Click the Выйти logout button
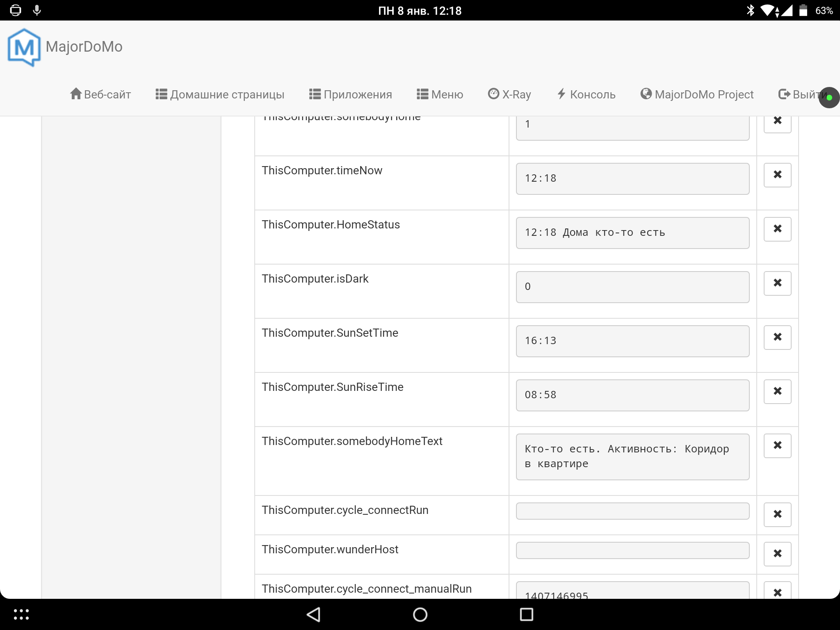Screen dimensions: 840x630 [x=800, y=94]
